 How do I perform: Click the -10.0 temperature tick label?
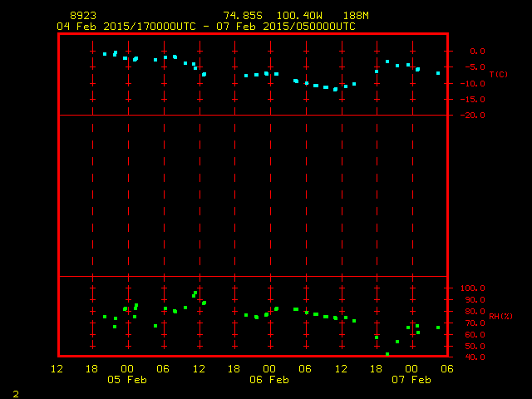473,83
